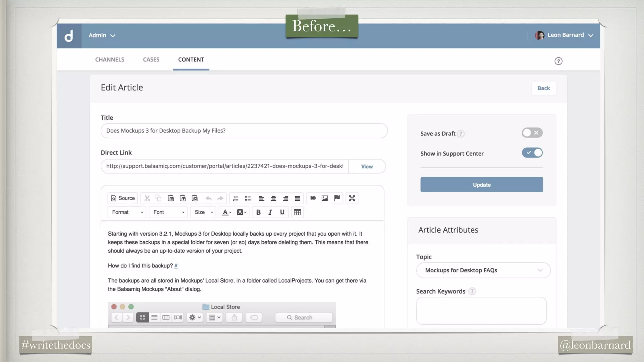Open the Format dropdown

coord(127,212)
